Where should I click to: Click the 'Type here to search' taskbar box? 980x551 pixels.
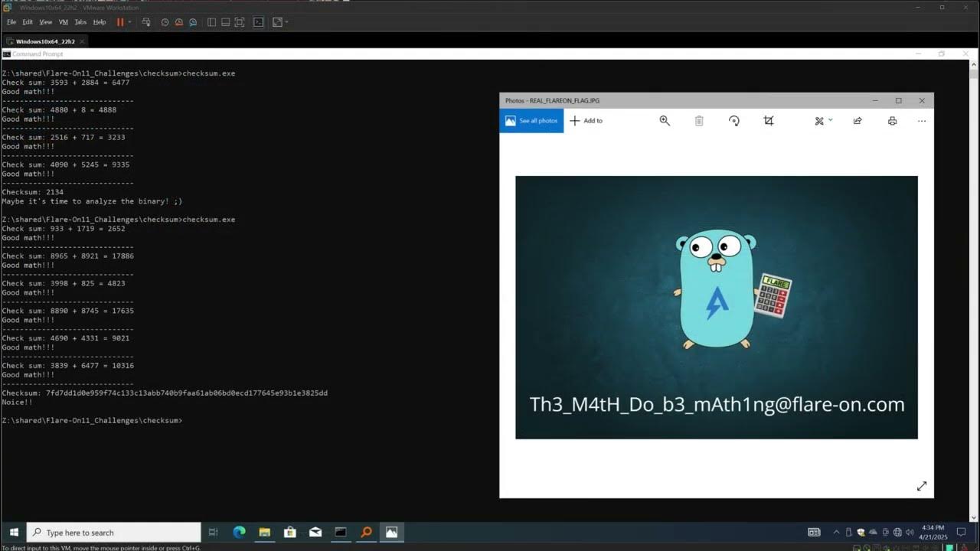point(114,533)
